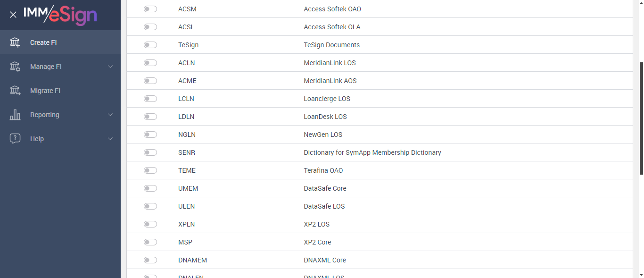Expand the Reporting submenu arrow
This screenshot has height=278, width=644.
110,115
